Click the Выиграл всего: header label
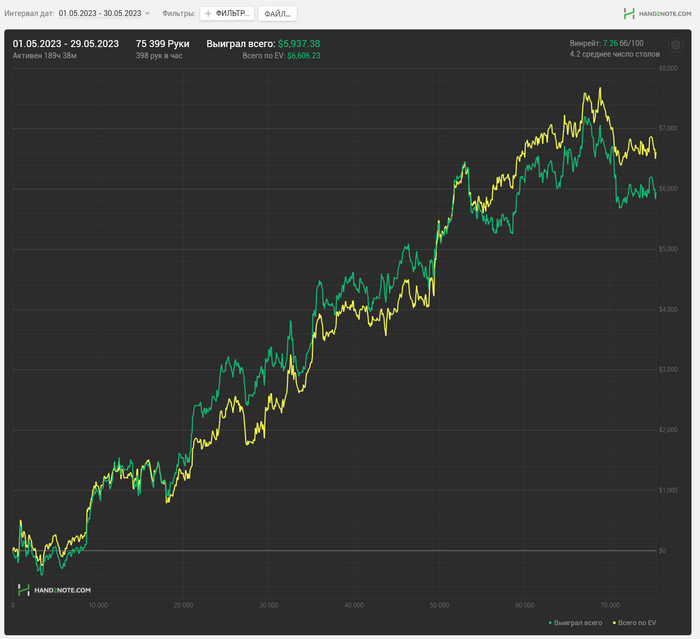 [x=241, y=44]
